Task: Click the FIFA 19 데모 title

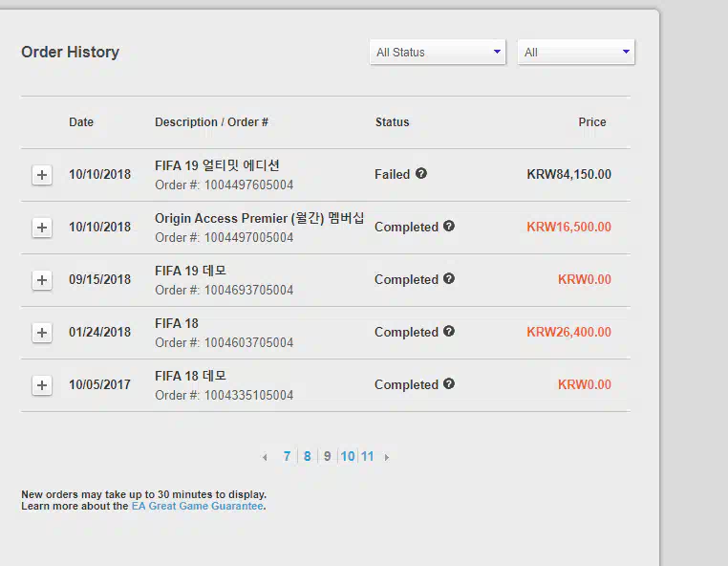Action: coord(190,271)
